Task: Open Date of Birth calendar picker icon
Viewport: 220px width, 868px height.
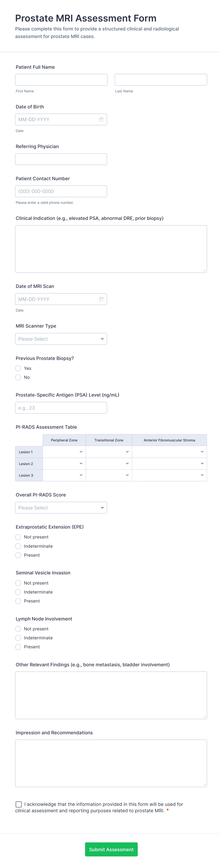Action: [101, 120]
